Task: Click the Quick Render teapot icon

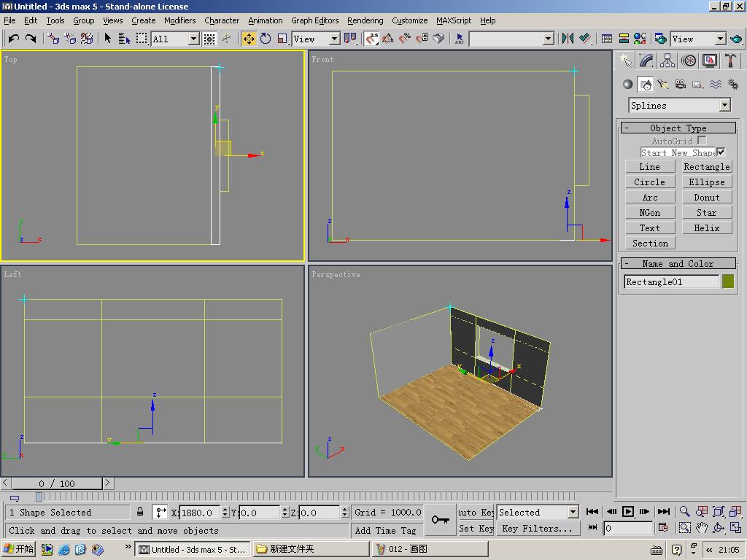Action: point(735,39)
